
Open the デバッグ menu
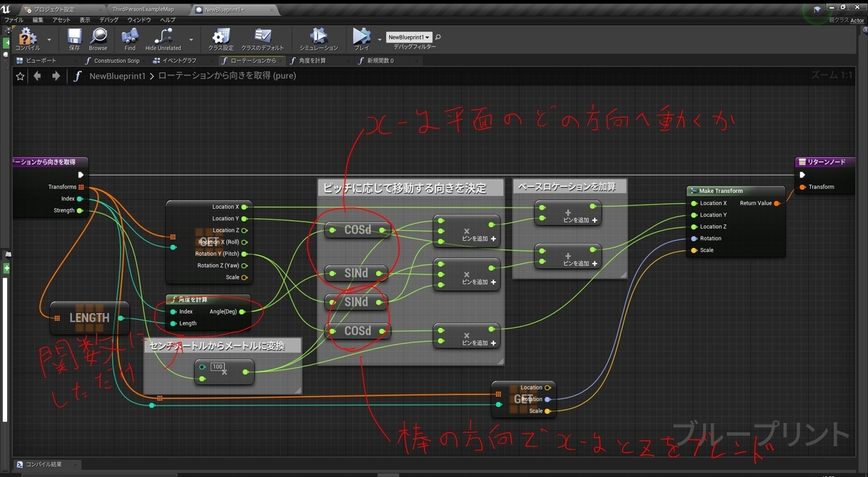point(109,20)
